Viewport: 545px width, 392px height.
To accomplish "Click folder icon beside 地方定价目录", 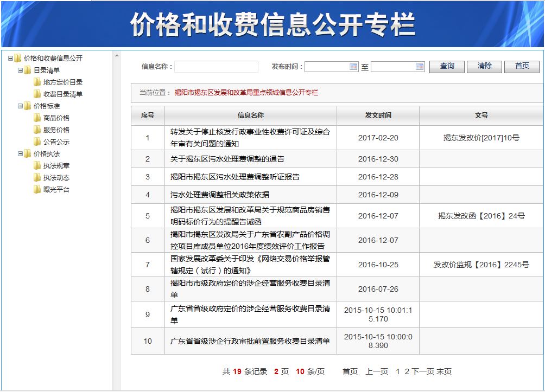I will (x=37, y=82).
